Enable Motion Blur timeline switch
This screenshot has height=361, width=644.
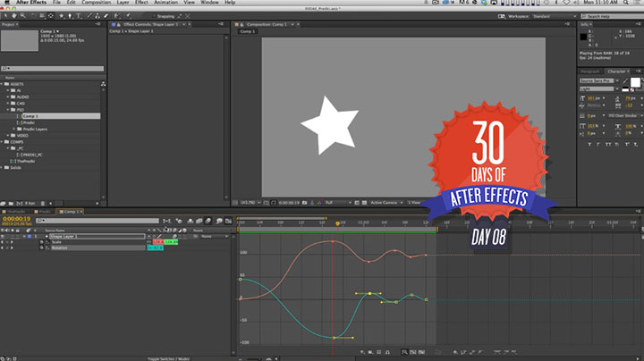pos(208,221)
